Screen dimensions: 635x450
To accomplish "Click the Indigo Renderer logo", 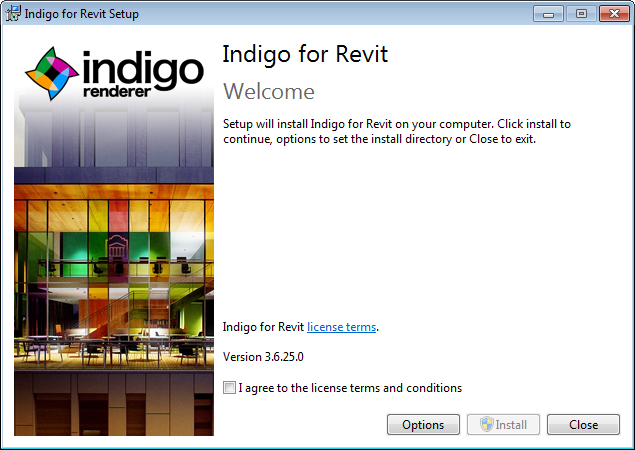I will pos(114,74).
